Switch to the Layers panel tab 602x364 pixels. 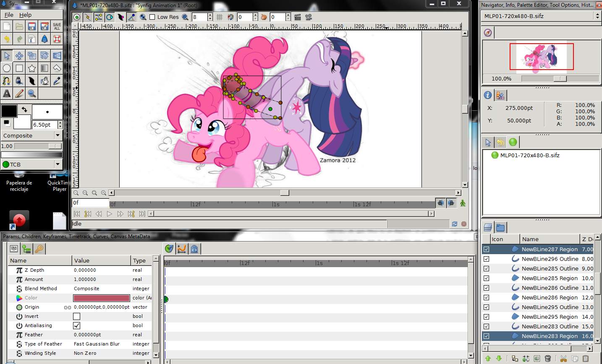pyautogui.click(x=488, y=228)
